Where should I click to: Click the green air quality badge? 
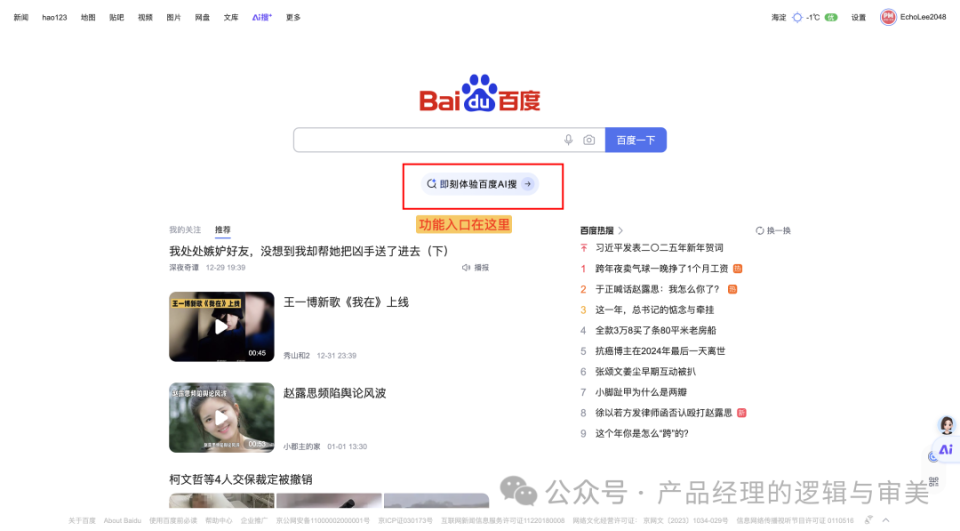click(x=831, y=17)
